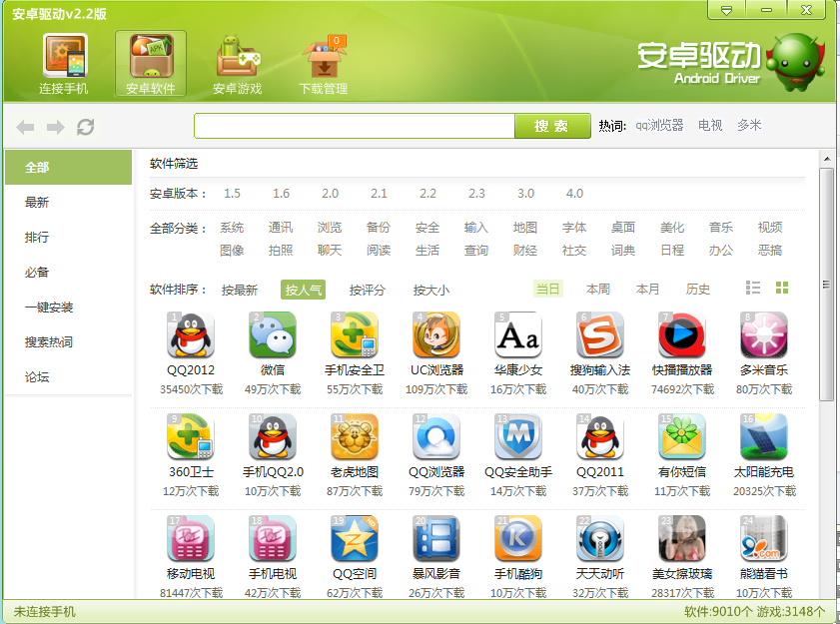Open the 太阳能充电 app icon
Image resolution: width=840 pixels, height=624 pixels.
(x=764, y=437)
